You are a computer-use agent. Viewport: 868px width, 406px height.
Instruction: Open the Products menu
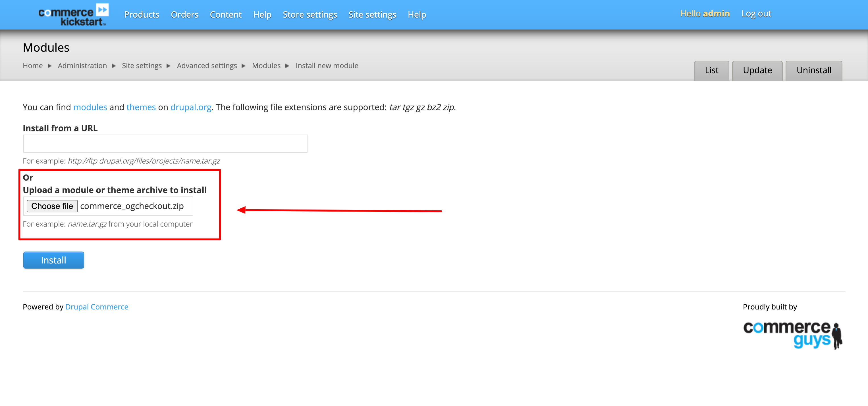pyautogui.click(x=142, y=14)
